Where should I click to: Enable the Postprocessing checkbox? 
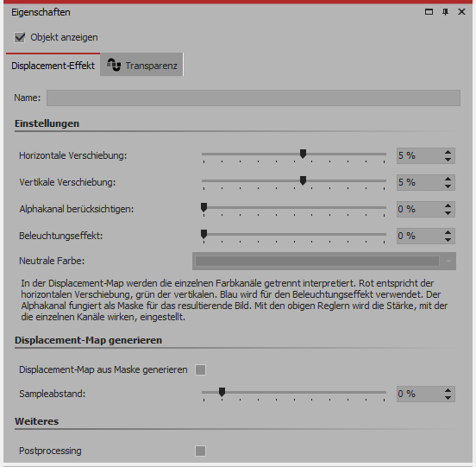point(200,451)
